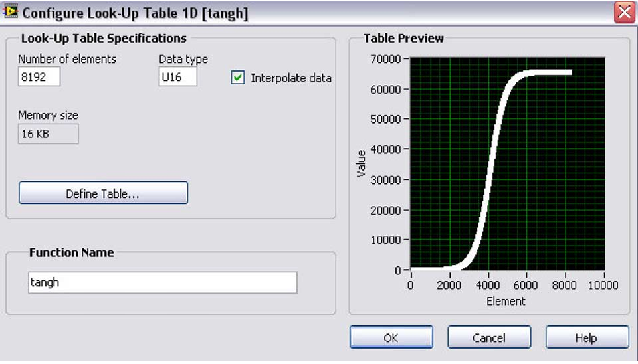Image resolution: width=638 pixels, height=364 pixels.
Task: Select the 40000 label on Value axis
Action: (385, 149)
